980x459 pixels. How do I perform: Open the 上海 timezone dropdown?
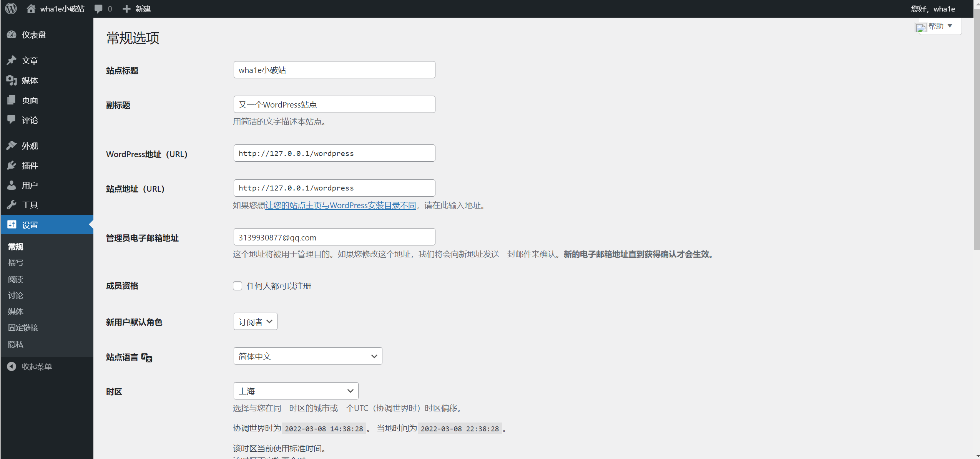coord(296,391)
